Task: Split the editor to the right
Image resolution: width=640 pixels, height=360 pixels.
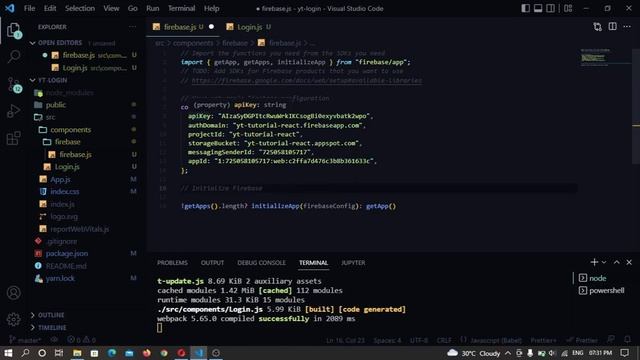Action: (613, 27)
